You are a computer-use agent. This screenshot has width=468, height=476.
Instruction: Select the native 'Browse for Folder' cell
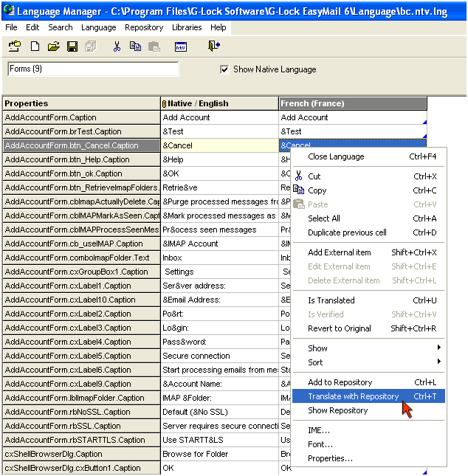point(219,454)
